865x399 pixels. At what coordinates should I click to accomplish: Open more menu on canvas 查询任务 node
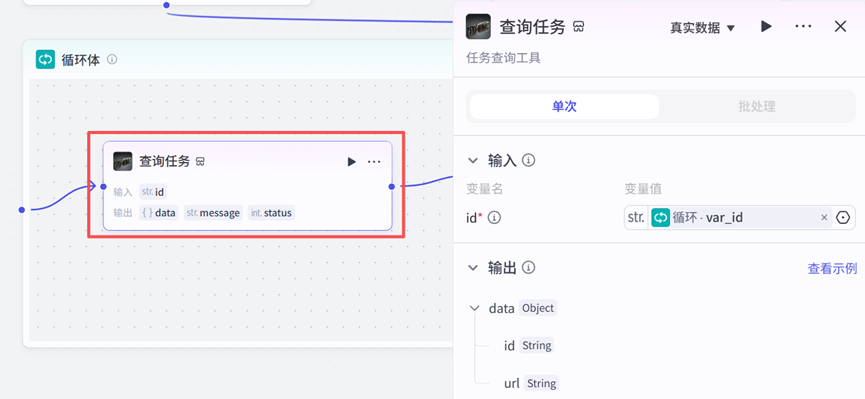pos(374,162)
